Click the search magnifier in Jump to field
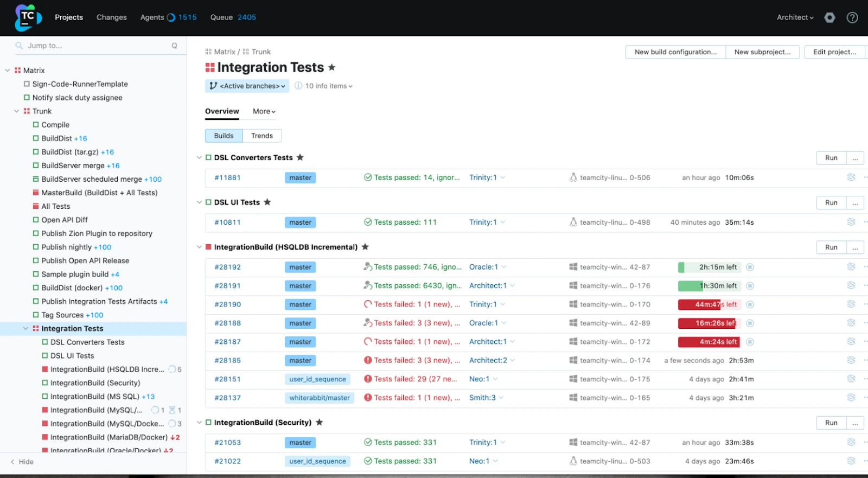Screen dimensions: 868x478 [19, 46]
